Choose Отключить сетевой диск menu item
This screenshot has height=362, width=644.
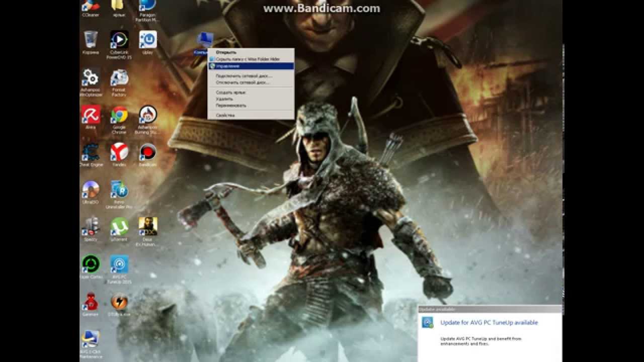click(x=251, y=82)
